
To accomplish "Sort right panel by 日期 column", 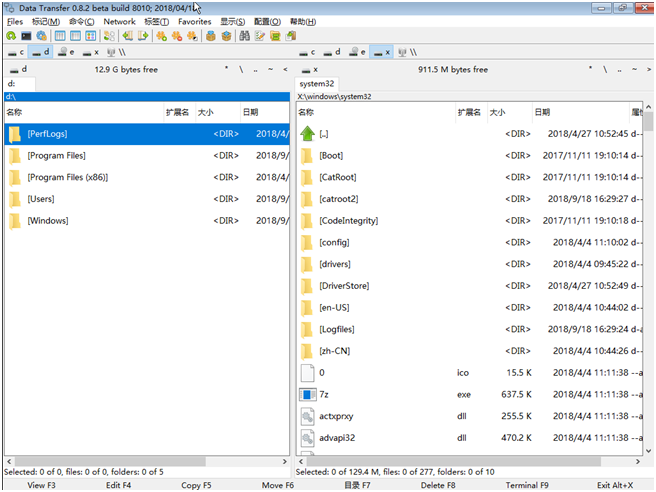I will click(560, 113).
